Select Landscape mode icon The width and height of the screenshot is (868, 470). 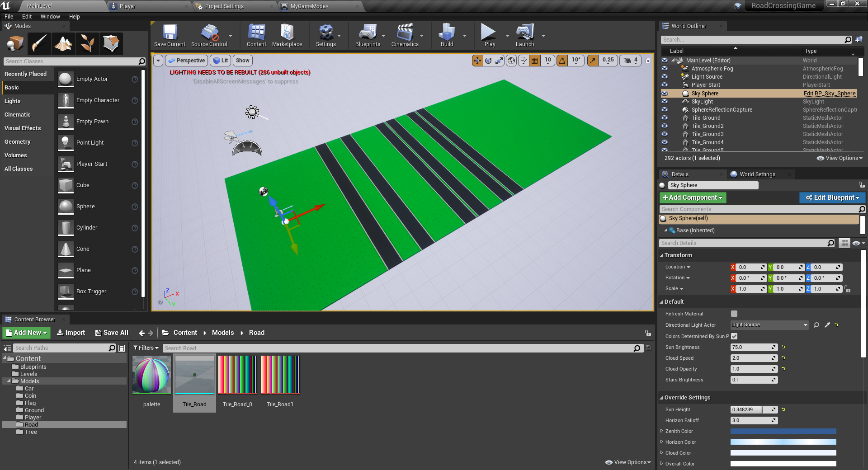(63, 44)
